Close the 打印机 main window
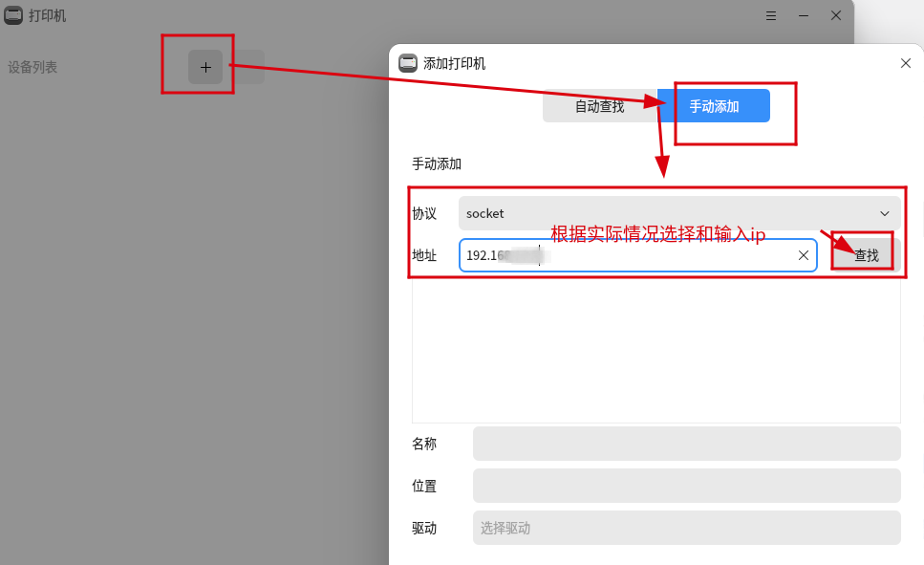Image resolution: width=924 pixels, height=565 pixels. pos(836,15)
